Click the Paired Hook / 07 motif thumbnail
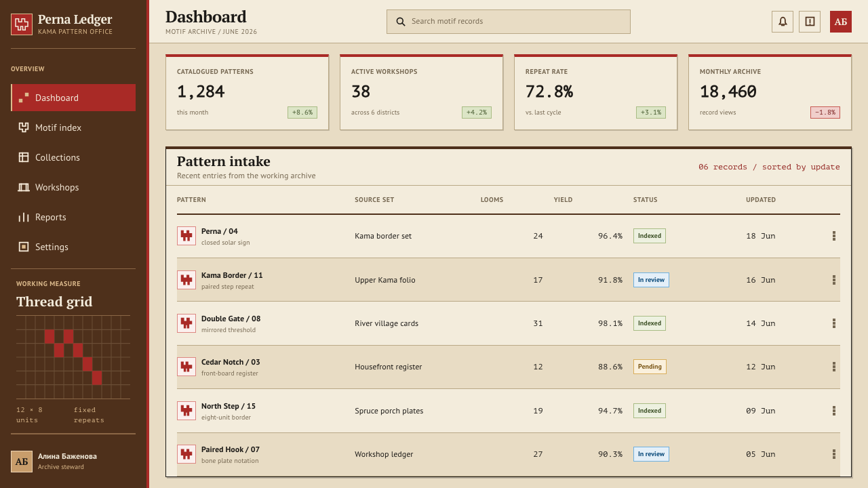Screen dimensions: 868x488 [x=186, y=454]
